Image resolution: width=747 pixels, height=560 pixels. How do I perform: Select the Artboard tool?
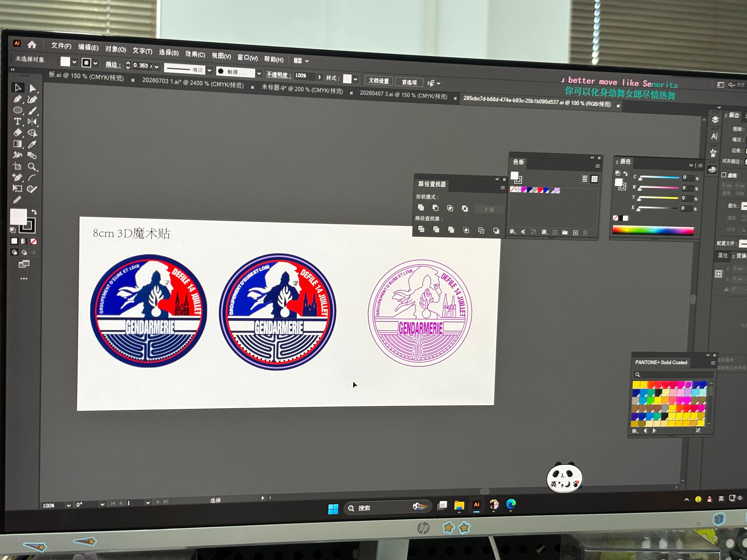click(x=17, y=166)
